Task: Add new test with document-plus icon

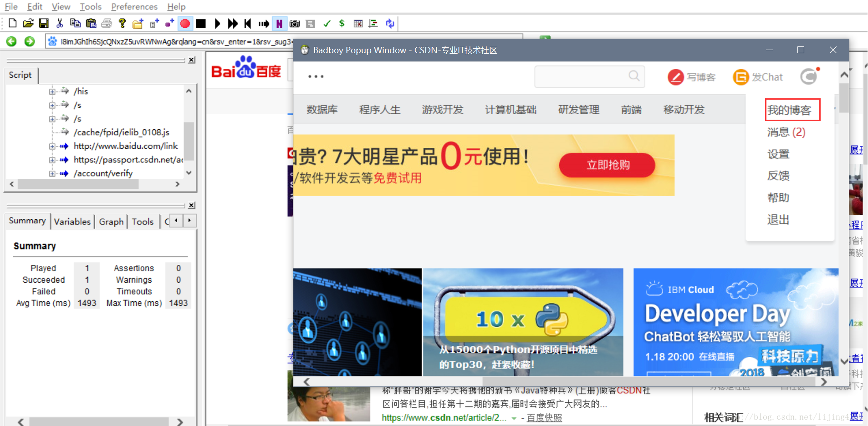Action: pos(154,23)
